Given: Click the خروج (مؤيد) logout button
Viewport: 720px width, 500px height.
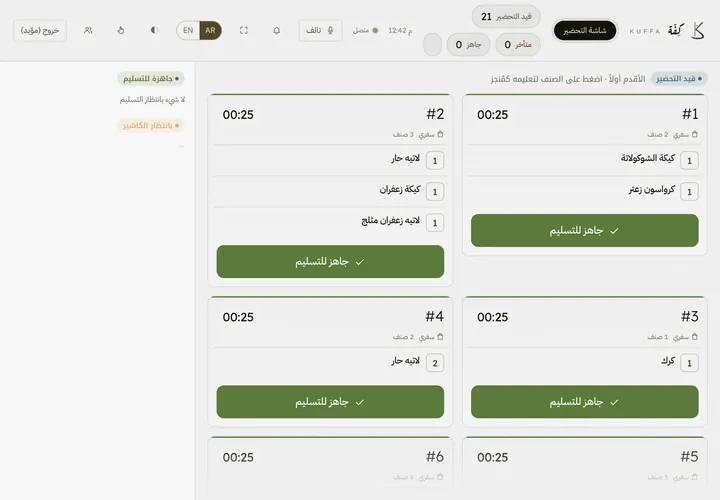Looking at the screenshot, I should pos(40,30).
